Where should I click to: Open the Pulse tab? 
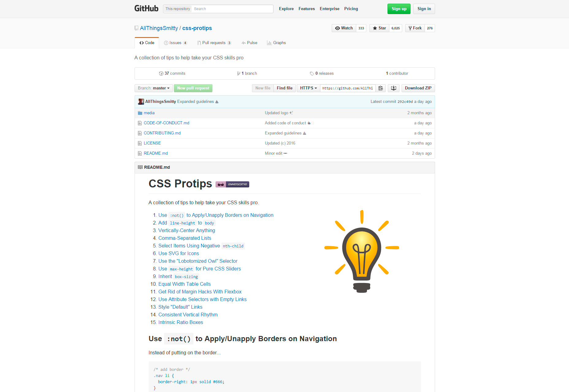pyautogui.click(x=249, y=43)
